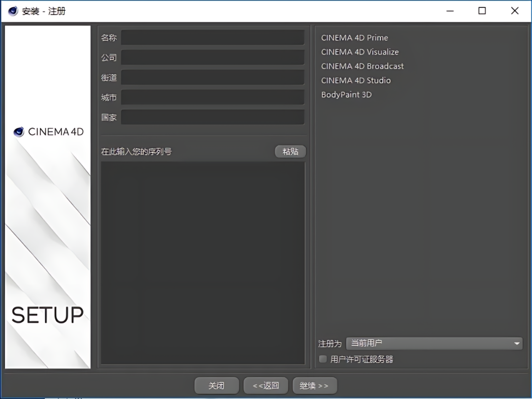532x399 pixels.
Task: Click the serial number text area
Action: pyautogui.click(x=203, y=263)
